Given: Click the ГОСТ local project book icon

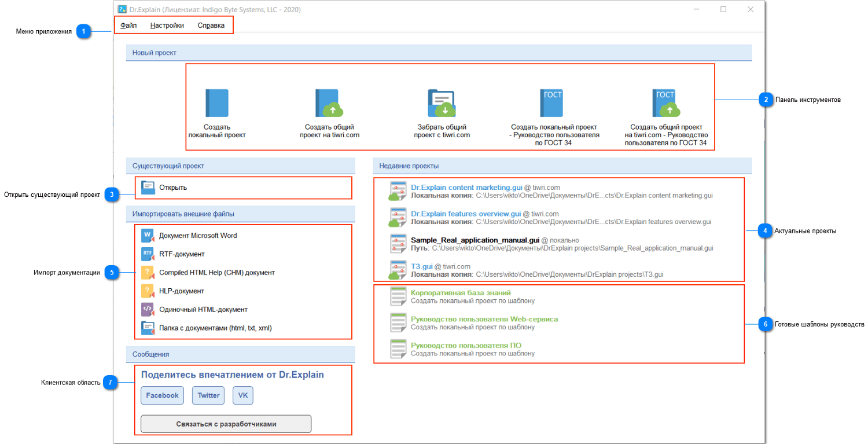Looking at the screenshot, I should tap(551, 103).
